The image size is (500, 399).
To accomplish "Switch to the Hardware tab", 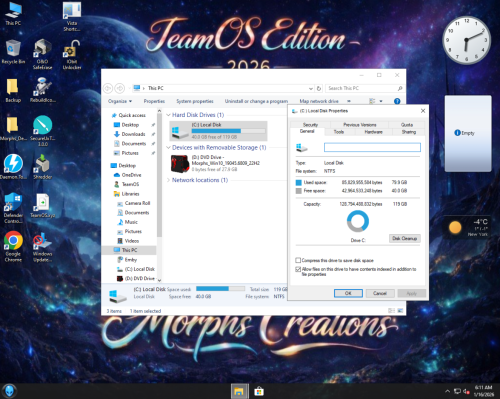I will pos(373,132).
